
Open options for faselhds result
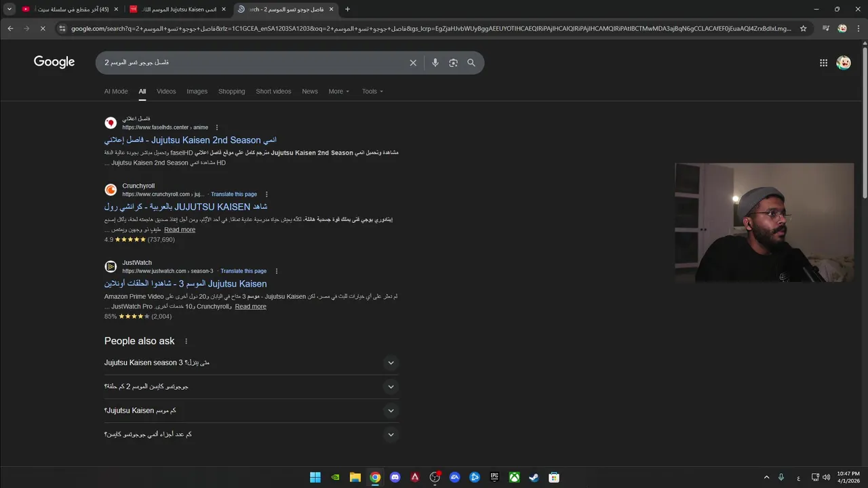[217, 127]
